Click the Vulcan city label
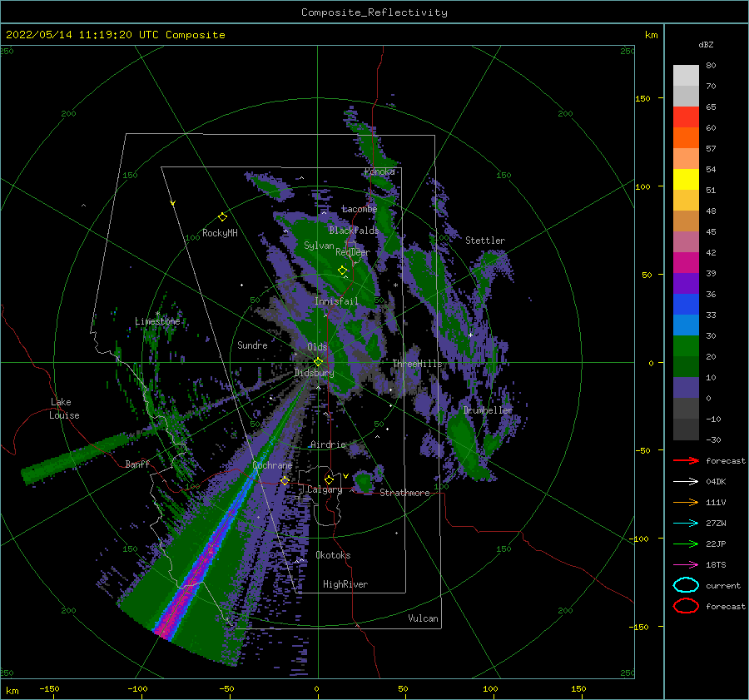The height and width of the screenshot is (700, 749). pos(423,618)
